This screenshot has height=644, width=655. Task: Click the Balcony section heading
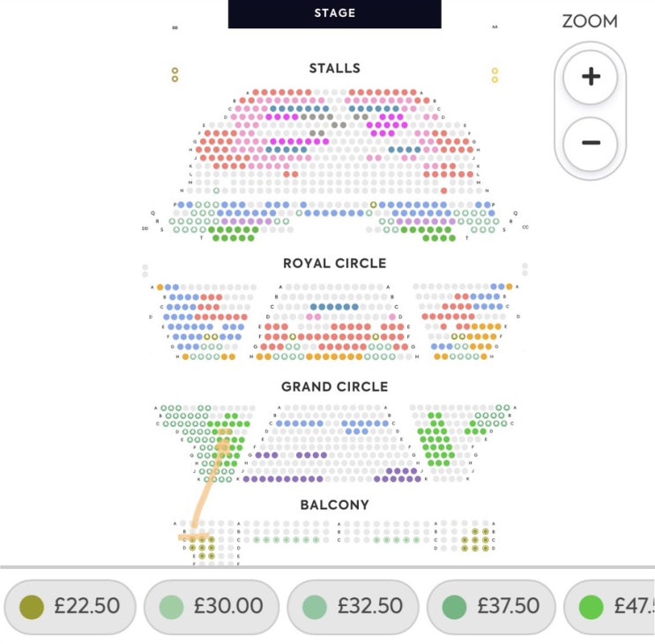(335, 505)
